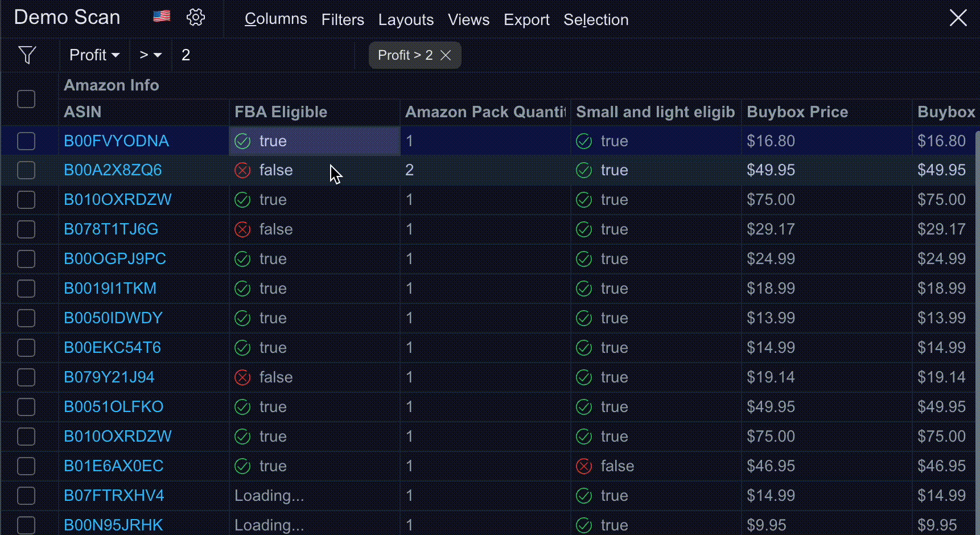Click the red false icon for B00A2X8ZQ6

[242, 170]
